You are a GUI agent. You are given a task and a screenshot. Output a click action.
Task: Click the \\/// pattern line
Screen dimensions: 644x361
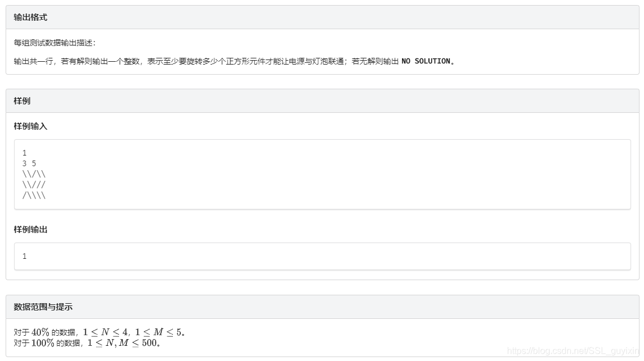[34, 185]
